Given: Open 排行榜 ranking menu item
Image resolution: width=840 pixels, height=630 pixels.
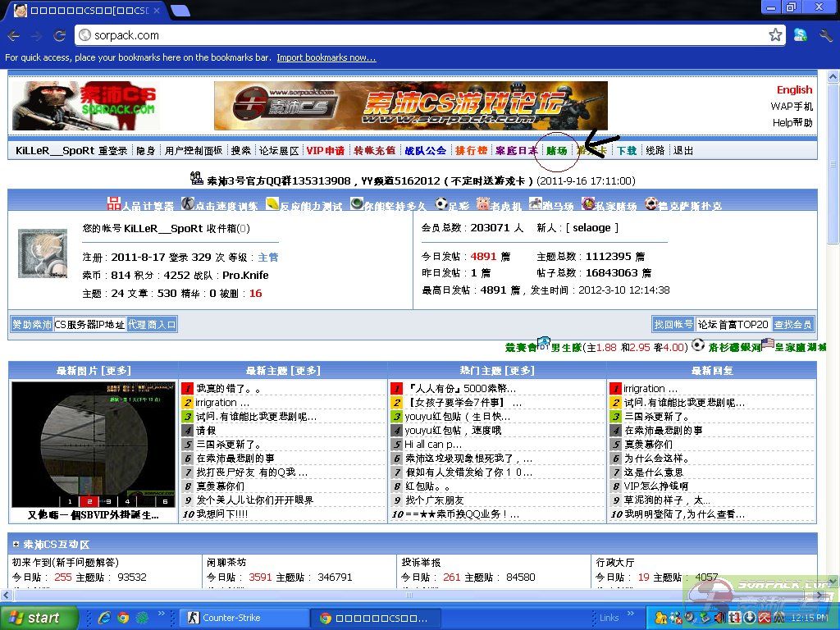Looking at the screenshot, I should (471, 151).
